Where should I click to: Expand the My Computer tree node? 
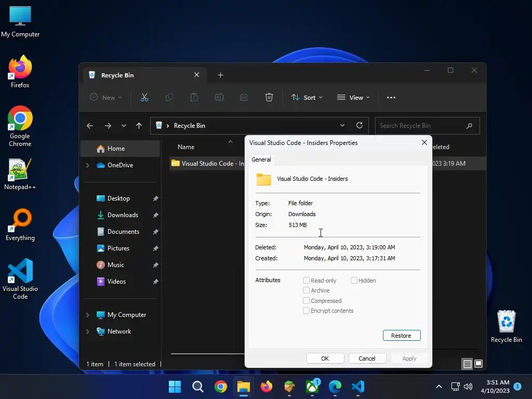(x=87, y=315)
